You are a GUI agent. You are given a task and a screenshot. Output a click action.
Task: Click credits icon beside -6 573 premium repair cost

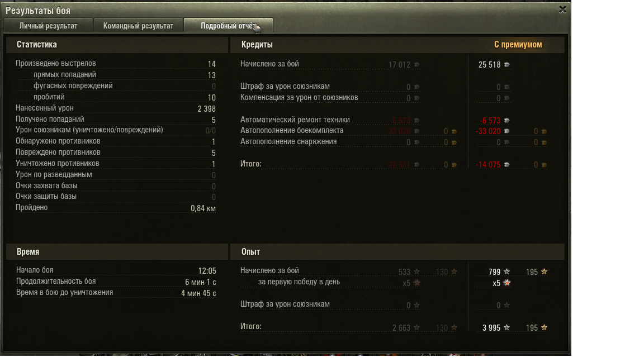507,120
